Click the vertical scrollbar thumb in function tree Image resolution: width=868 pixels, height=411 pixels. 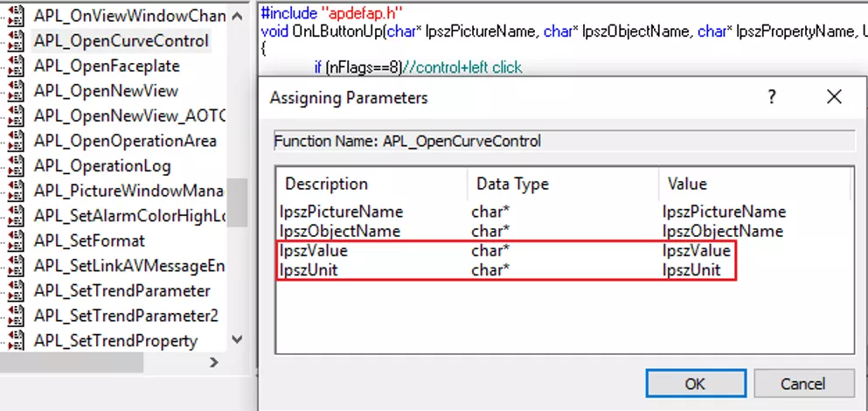pyautogui.click(x=237, y=203)
